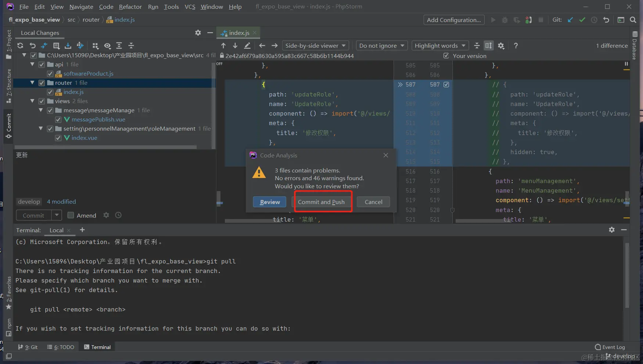643x364 pixels.
Task: Uncheck the softwareProduct.js file checkbox
Action: 50,74
